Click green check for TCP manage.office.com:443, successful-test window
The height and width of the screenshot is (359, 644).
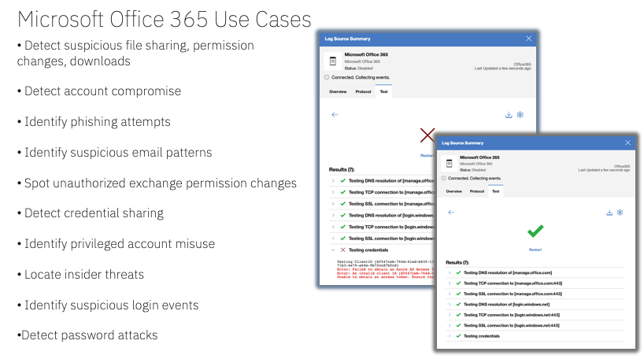coord(458,283)
